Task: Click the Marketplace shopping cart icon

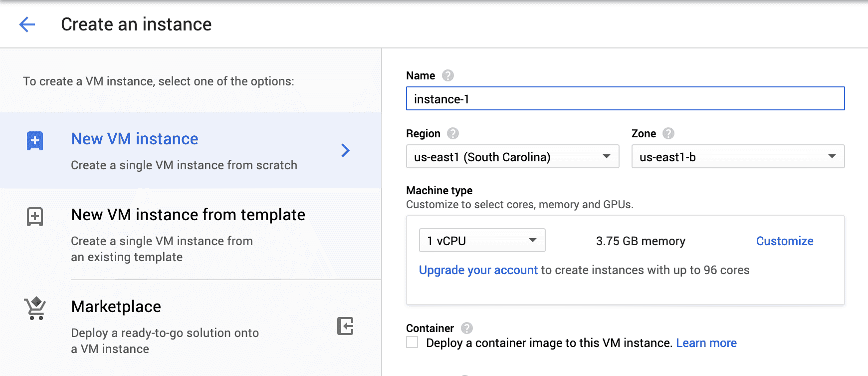Action: [x=35, y=308]
